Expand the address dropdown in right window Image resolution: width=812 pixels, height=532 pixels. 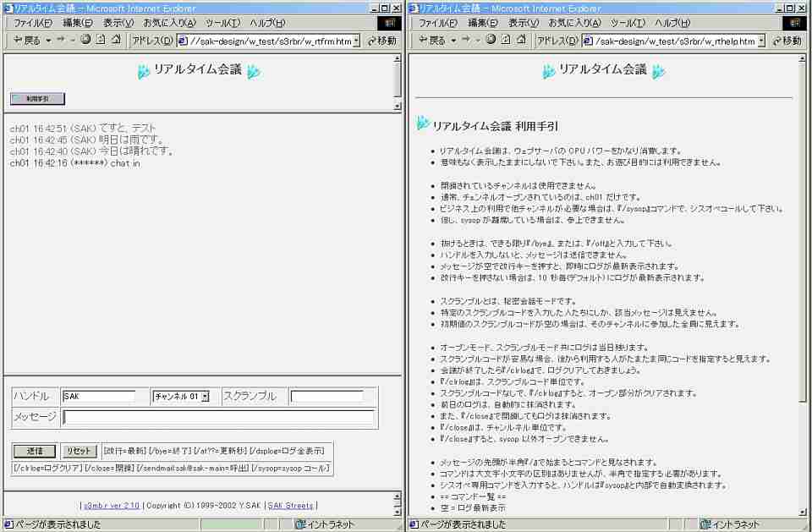[x=761, y=41]
